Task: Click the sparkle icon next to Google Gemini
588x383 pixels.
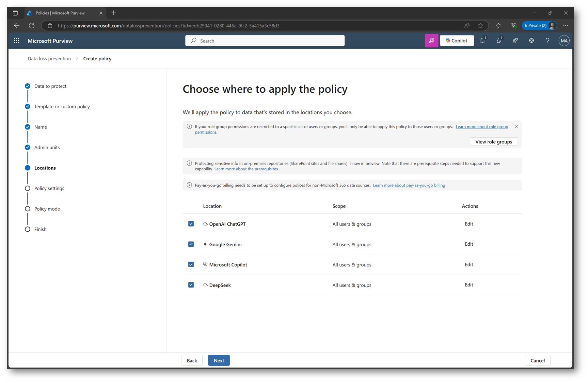Action: [205, 244]
